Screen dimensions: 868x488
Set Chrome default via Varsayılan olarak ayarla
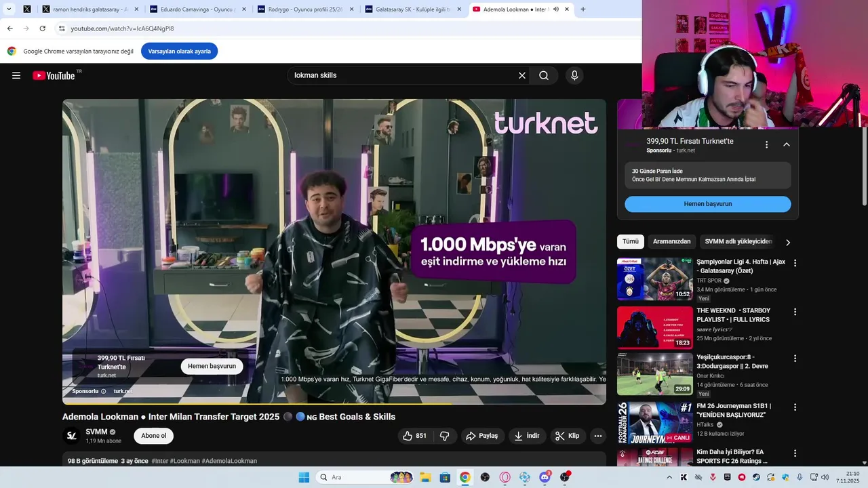pyautogui.click(x=179, y=51)
